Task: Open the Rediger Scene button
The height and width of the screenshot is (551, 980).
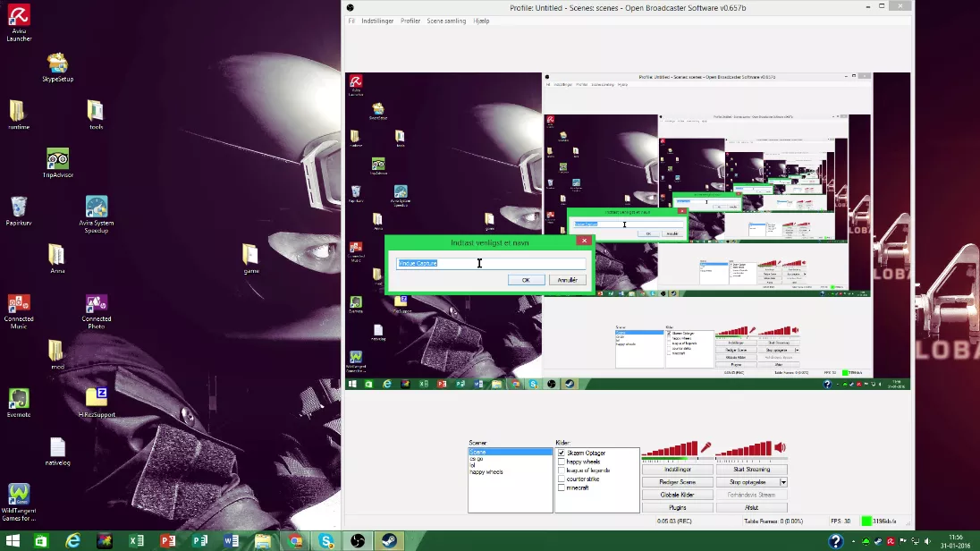Action: click(x=677, y=482)
